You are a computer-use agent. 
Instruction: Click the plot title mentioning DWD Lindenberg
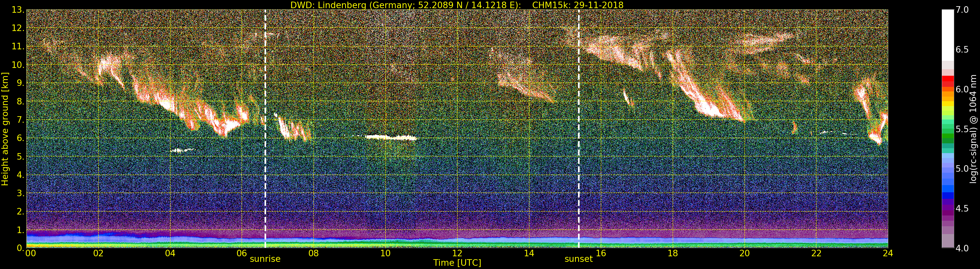457,5
